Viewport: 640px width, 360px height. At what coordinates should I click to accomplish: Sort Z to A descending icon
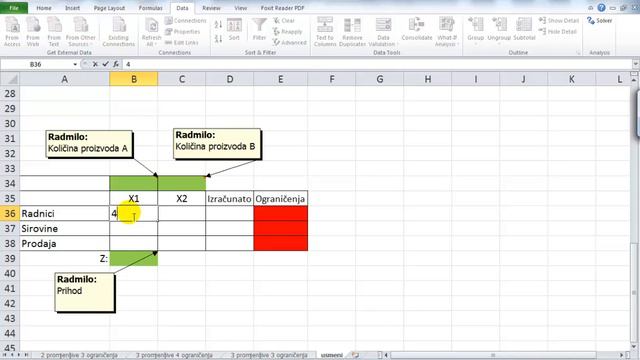pos(218,39)
